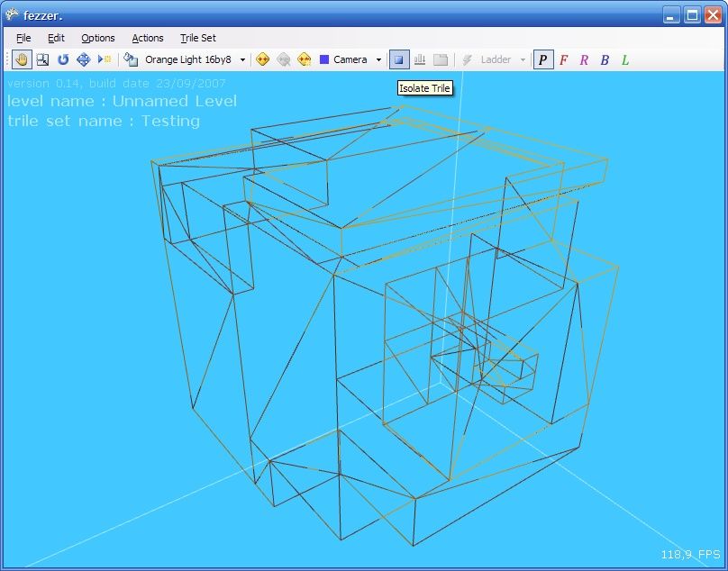This screenshot has height=571, width=728.
Task: Click the third yellow diamond icon
Action: tap(304, 59)
